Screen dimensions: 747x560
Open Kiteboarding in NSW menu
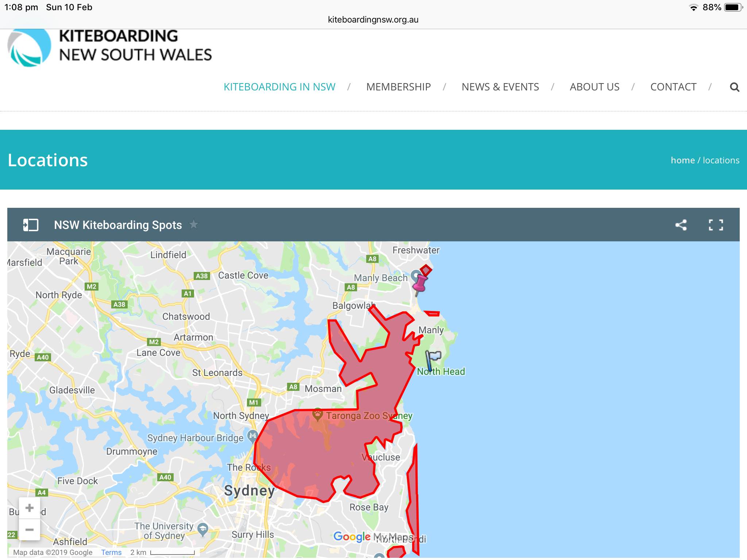tap(279, 87)
